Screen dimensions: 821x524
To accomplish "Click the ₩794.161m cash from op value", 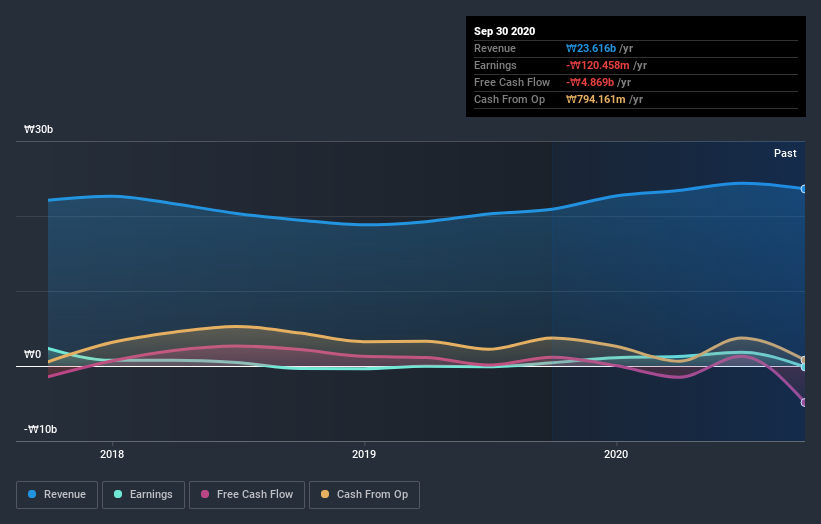I will [x=596, y=99].
